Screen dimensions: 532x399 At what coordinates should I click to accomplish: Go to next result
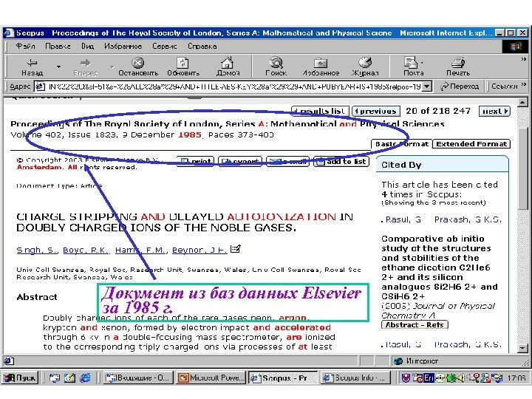point(494,111)
